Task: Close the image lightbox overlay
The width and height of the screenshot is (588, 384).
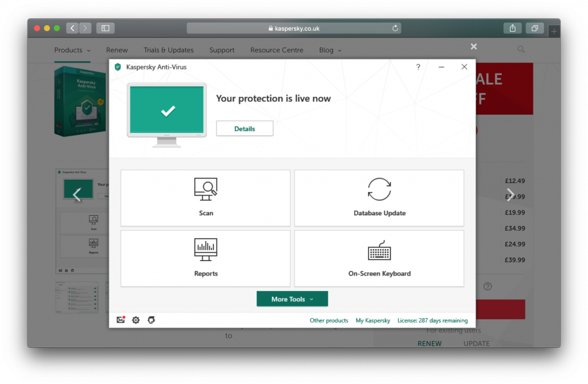Action: [x=474, y=46]
